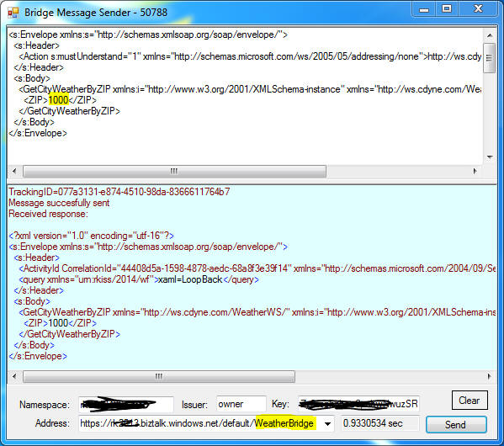This screenshot has height=446, width=504.
Task: Click the response pane's right scroll arrow
Action: [x=489, y=376]
